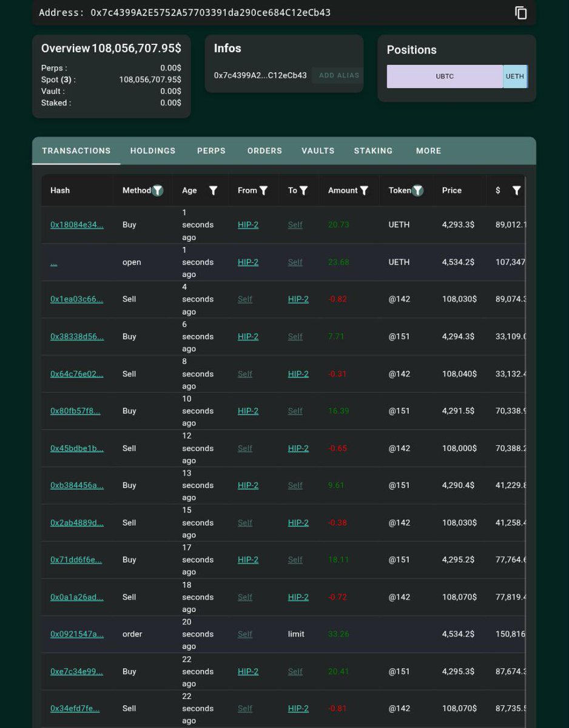The image size is (569, 728).
Task: Switch to the Perps tab
Action: [211, 150]
